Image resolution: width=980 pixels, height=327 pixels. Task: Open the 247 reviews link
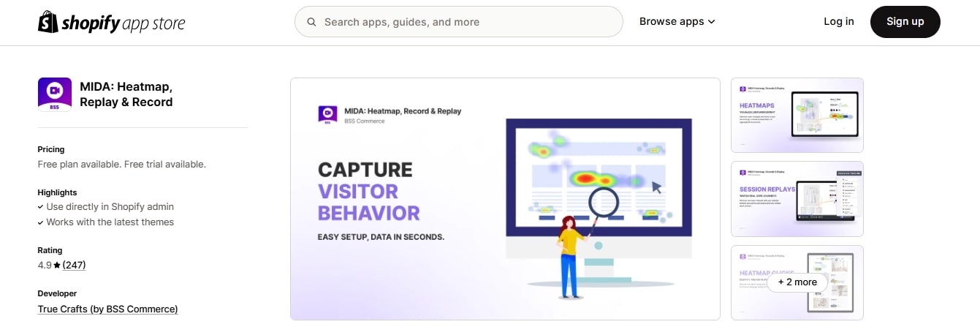75,265
